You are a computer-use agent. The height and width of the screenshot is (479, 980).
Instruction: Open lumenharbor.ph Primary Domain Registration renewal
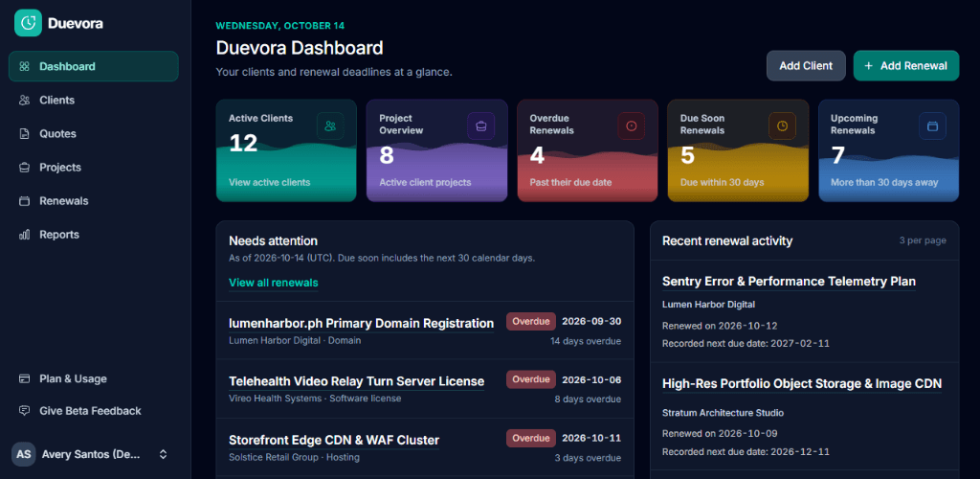[361, 323]
